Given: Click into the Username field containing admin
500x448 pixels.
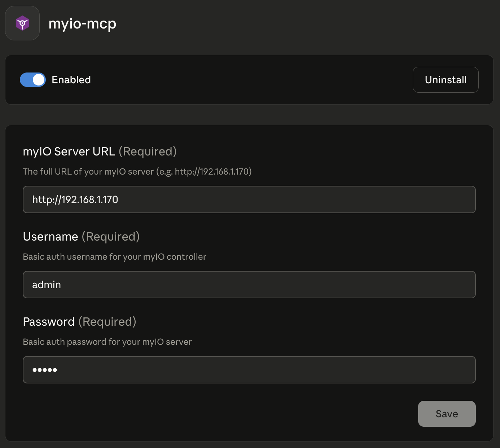Looking at the screenshot, I should 249,285.
